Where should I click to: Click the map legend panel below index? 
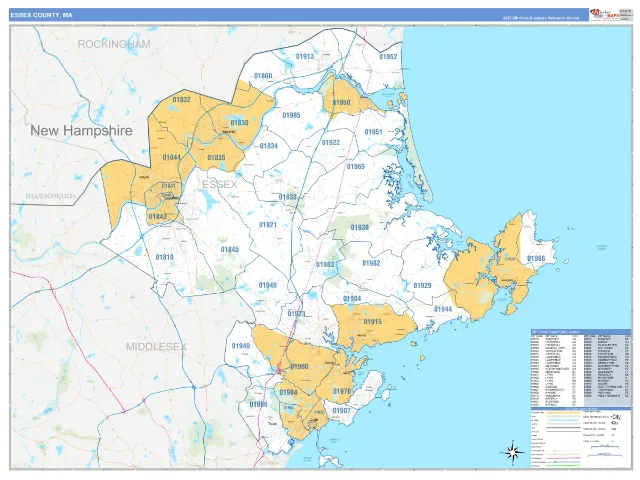pyautogui.click(x=580, y=437)
